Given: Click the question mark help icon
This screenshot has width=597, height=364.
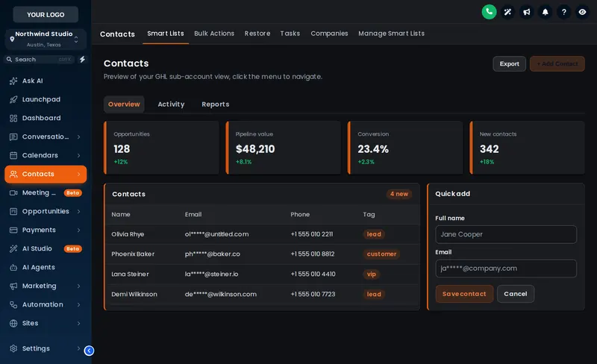Looking at the screenshot, I should coord(564,12).
